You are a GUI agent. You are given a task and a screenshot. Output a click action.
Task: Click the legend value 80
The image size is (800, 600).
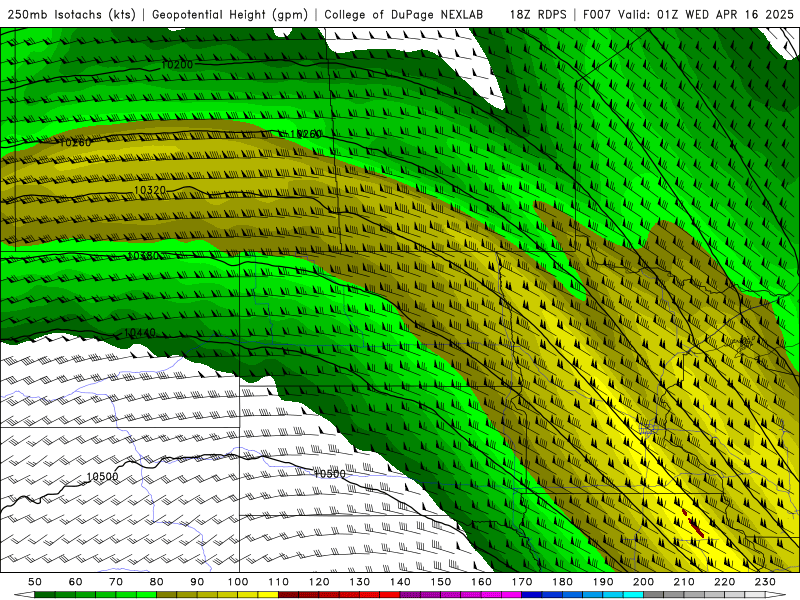pyautogui.click(x=157, y=582)
